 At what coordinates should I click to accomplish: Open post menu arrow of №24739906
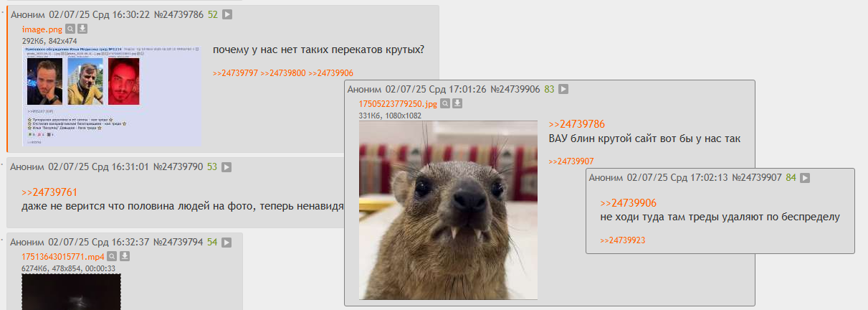click(x=563, y=90)
